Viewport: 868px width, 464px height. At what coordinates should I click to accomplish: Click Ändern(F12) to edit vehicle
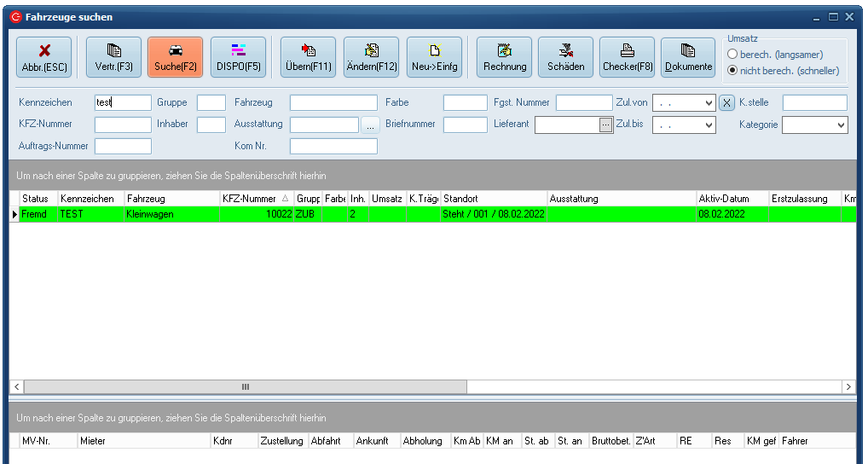(371, 57)
